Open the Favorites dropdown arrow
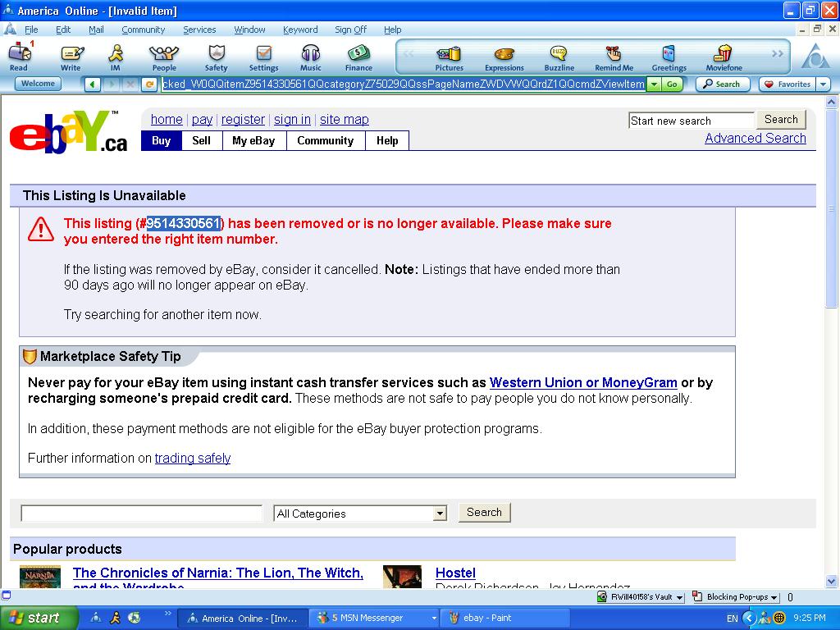The width and height of the screenshot is (840, 630). [x=824, y=84]
